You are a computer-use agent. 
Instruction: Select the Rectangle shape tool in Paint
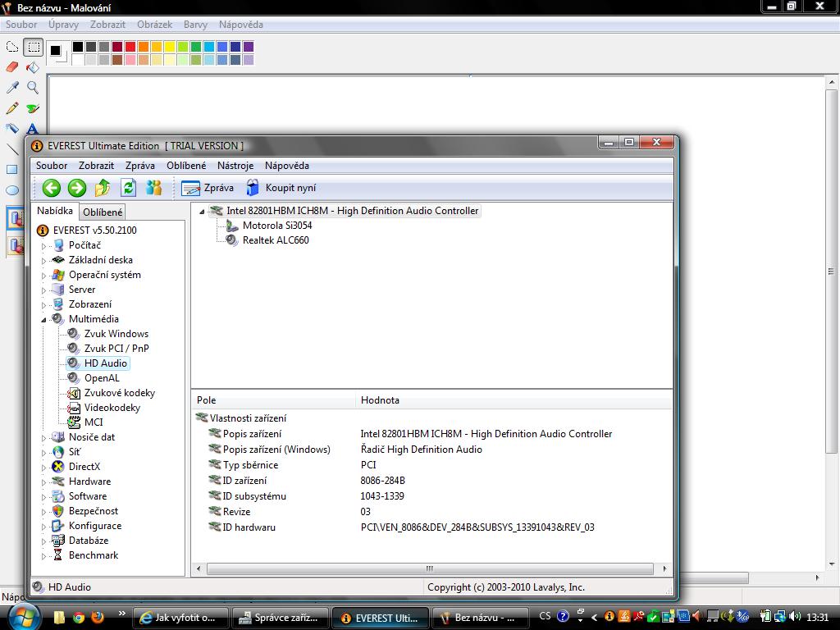click(12, 169)
